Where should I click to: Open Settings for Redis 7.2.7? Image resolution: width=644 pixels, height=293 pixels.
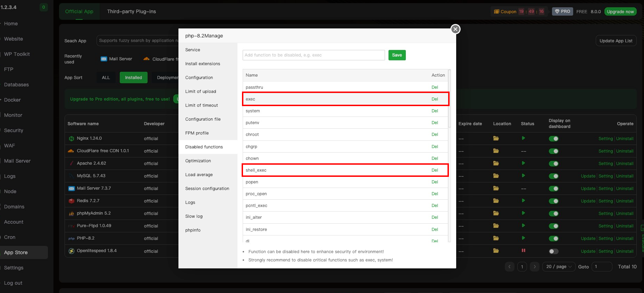click(x=605, y=201)
